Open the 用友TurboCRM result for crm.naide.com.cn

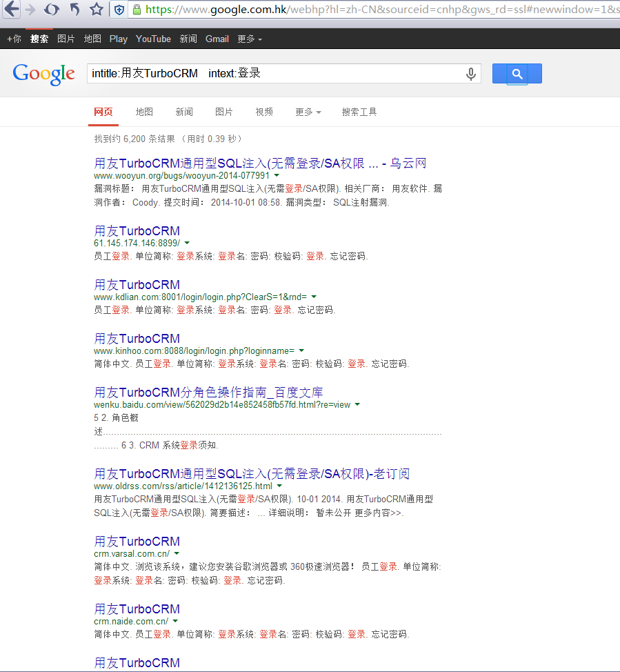(x=137, y=609)
